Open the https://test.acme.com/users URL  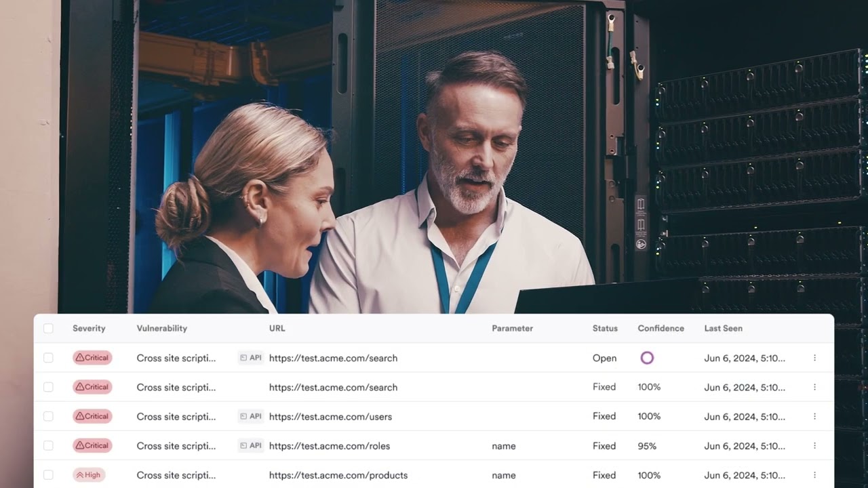tap(330, 416)
